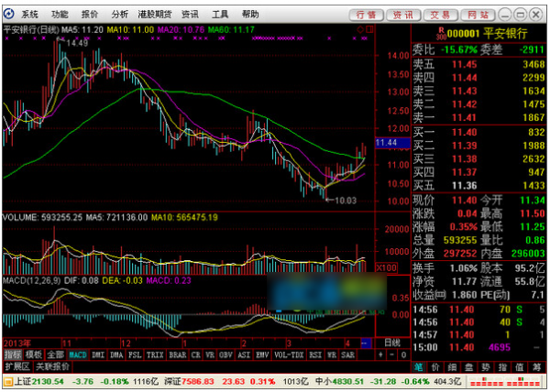Select the 价 tab in quote panel
The height and width of the screenshot is (392, 550).
click(435, 367)
